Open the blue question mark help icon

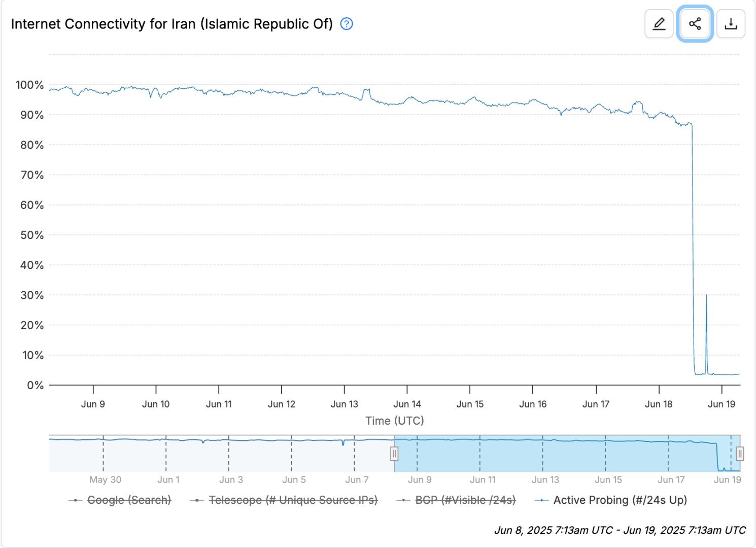point(347,24)
